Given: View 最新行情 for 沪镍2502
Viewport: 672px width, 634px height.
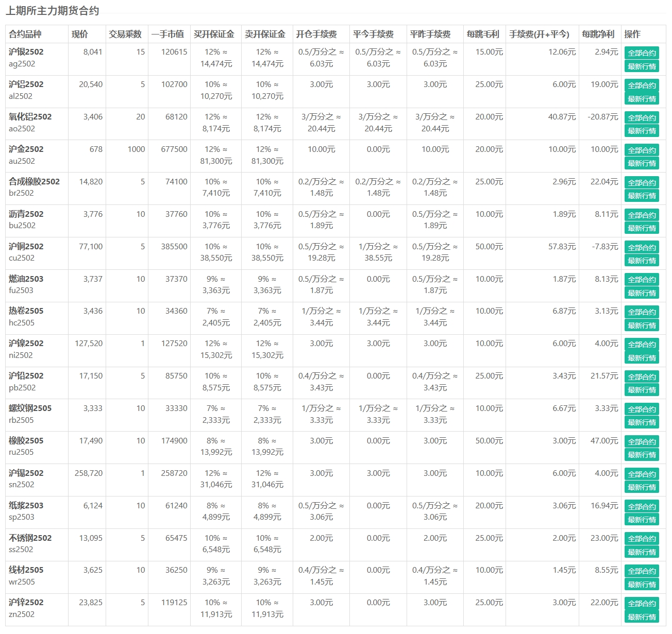Looking at the screenshot, I should click(x=642, y=358).
